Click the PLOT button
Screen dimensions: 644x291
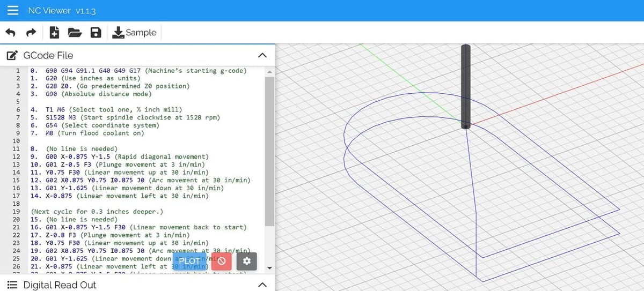click(189, 261)
